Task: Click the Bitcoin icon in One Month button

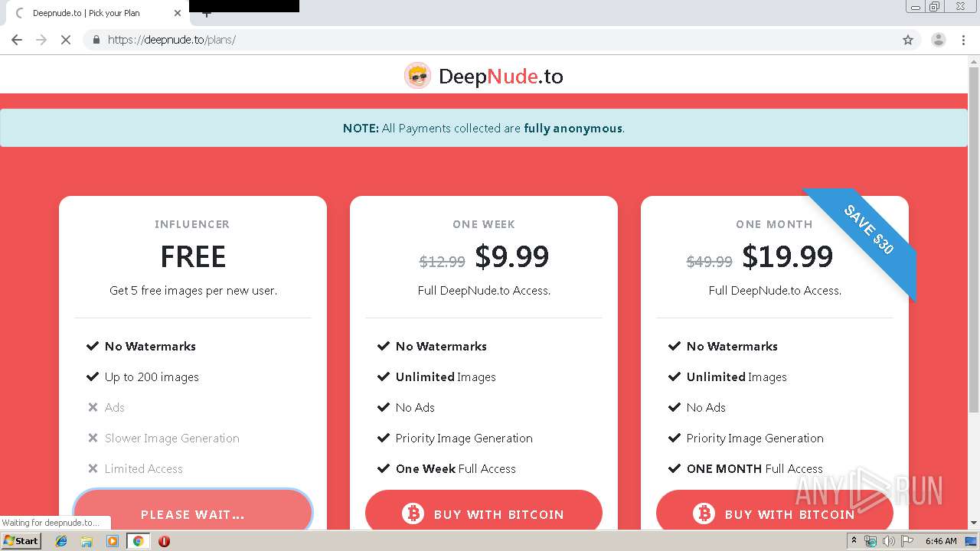Action: (704, 514)
